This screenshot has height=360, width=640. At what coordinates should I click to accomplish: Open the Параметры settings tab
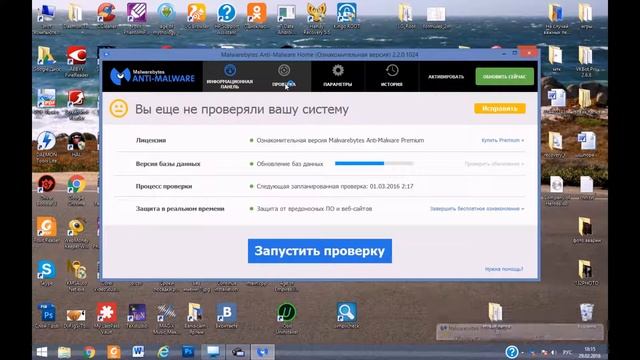click(338, 76)
